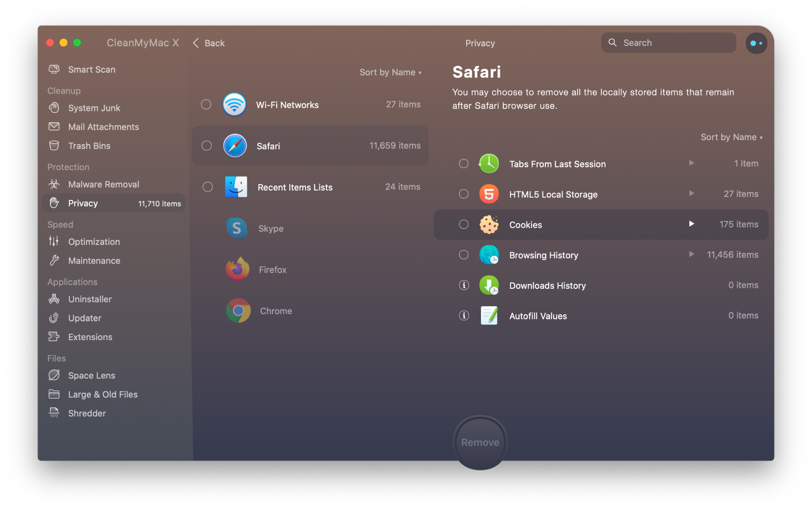Expand the Cookies disclosure triangle
Screen dimensions: 812x511
691,224
